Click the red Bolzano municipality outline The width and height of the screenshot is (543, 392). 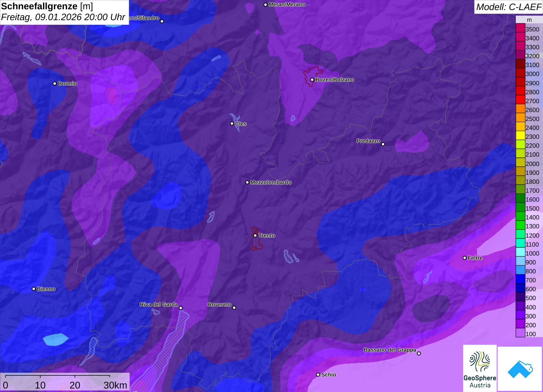[x=313, y=76]
